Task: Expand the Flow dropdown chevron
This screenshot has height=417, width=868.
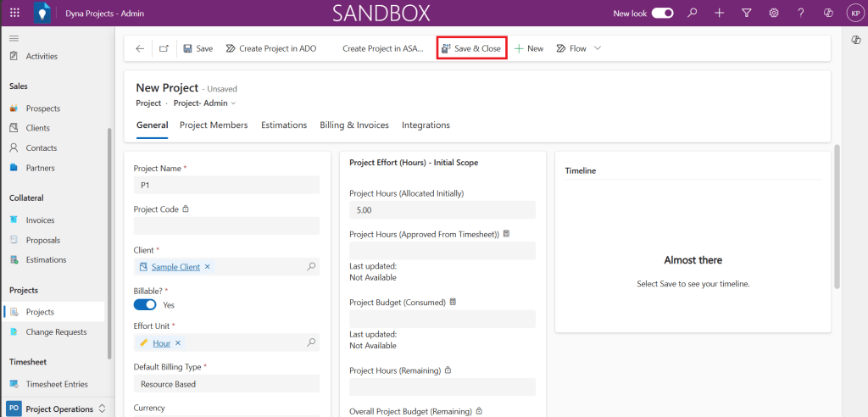Action: (598, 48)
